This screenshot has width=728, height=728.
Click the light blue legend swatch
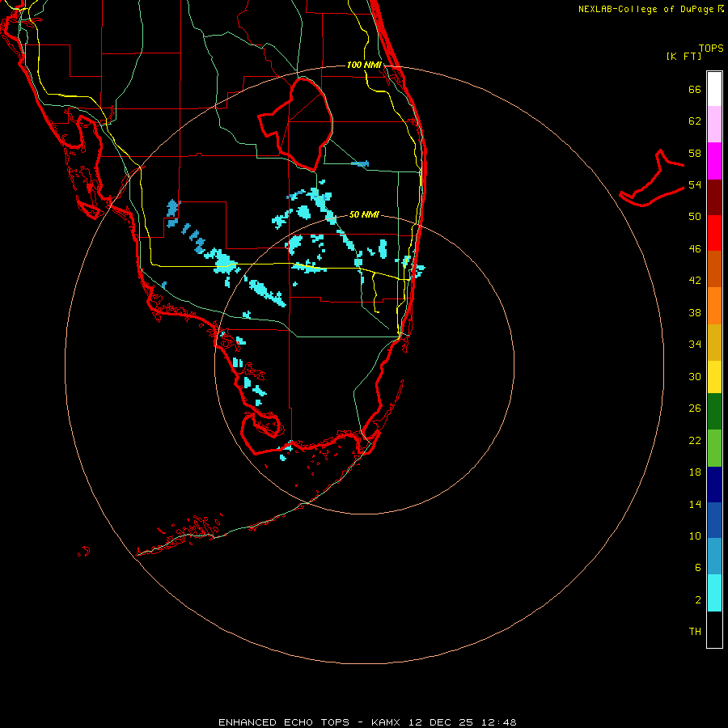714,557
